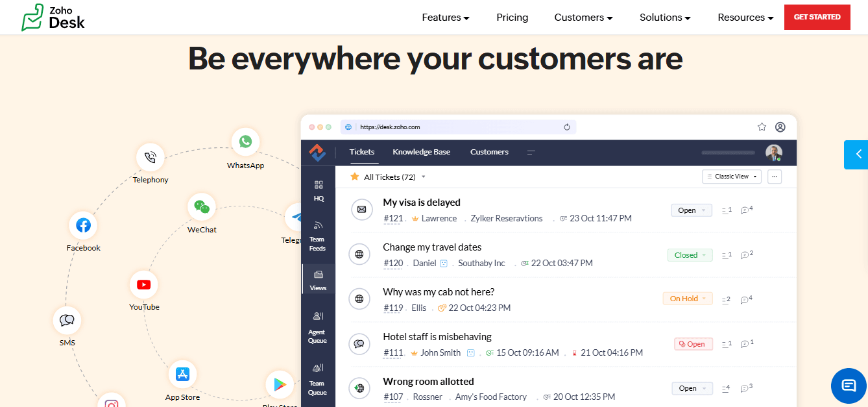Screen dimensions: 868x407
Task: Click comments count on visa delayed ticket
Action: tap(747, 210)
